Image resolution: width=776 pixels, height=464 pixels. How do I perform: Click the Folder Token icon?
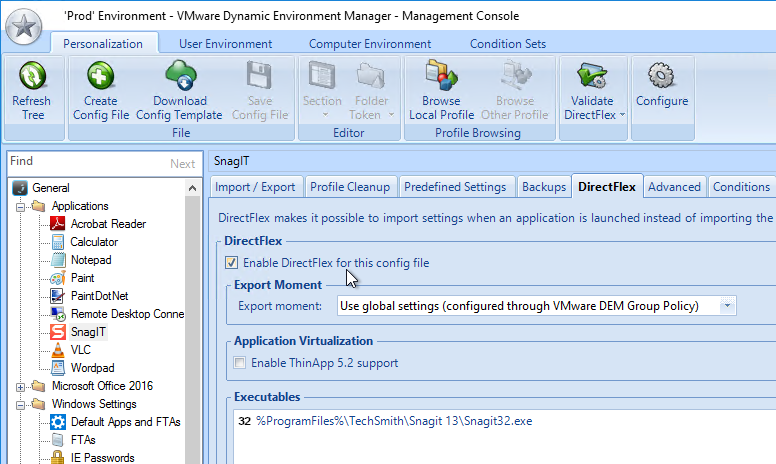371,75
